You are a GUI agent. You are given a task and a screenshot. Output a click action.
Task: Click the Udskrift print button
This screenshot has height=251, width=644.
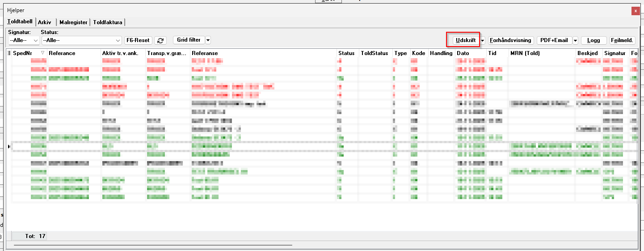(x=465, y=40)
